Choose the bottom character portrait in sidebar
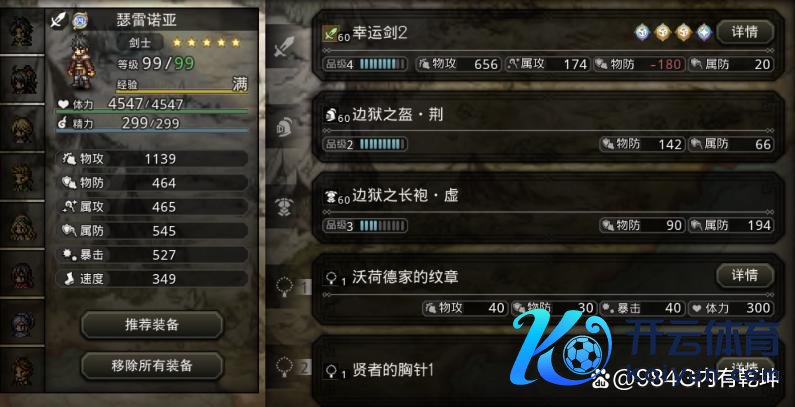The width and height of the screenshot is (795, 407). pos(22,370)
